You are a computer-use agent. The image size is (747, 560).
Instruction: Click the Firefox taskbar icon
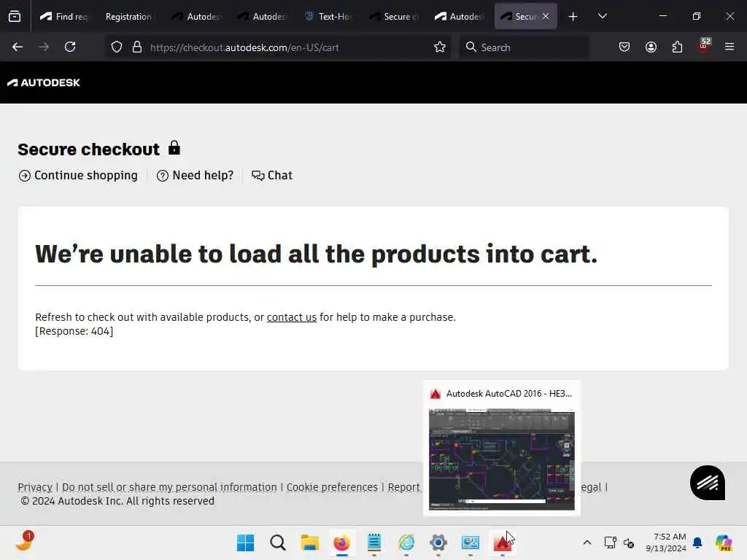tap(341, 542)
